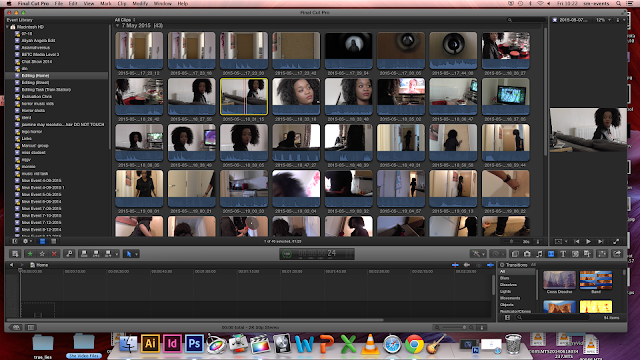
Task: Select the Lights transitions category
Action: 505,291
